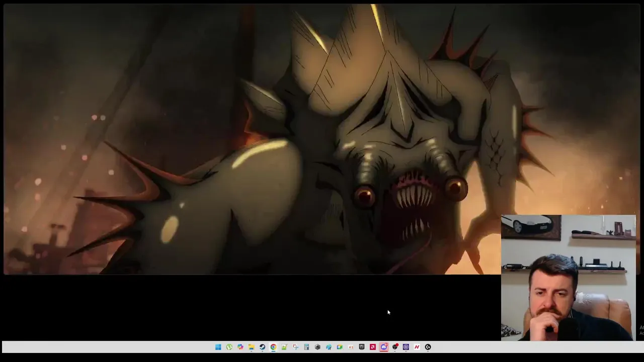The width and height of the screenshot is (644, 362).
Task: Open File Explorer from the taskbar
Action: pos(251,347)
